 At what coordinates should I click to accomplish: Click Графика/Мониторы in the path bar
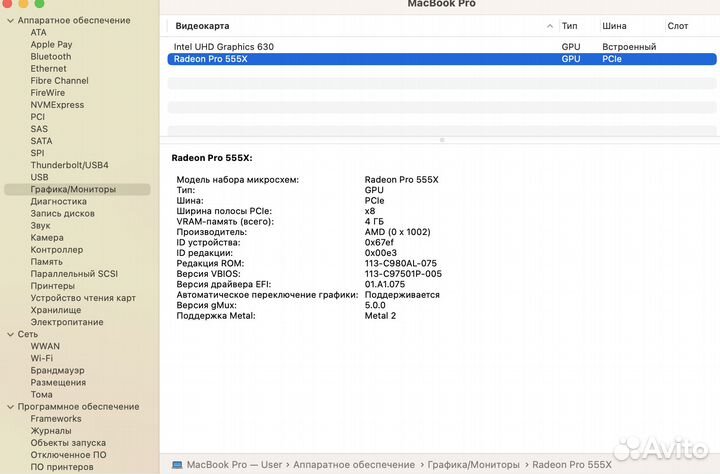click(475, 465)
